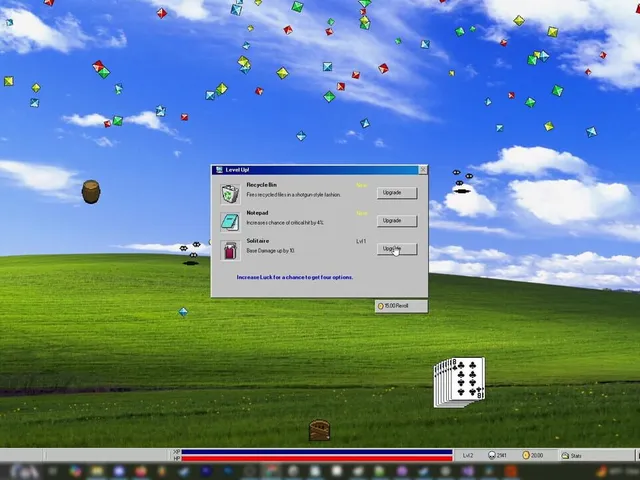Click the coin icon on Reroll button
Image resolution: width=640 pixels, height=480 pixels.
pyautogui.click(x=380, y=306)
